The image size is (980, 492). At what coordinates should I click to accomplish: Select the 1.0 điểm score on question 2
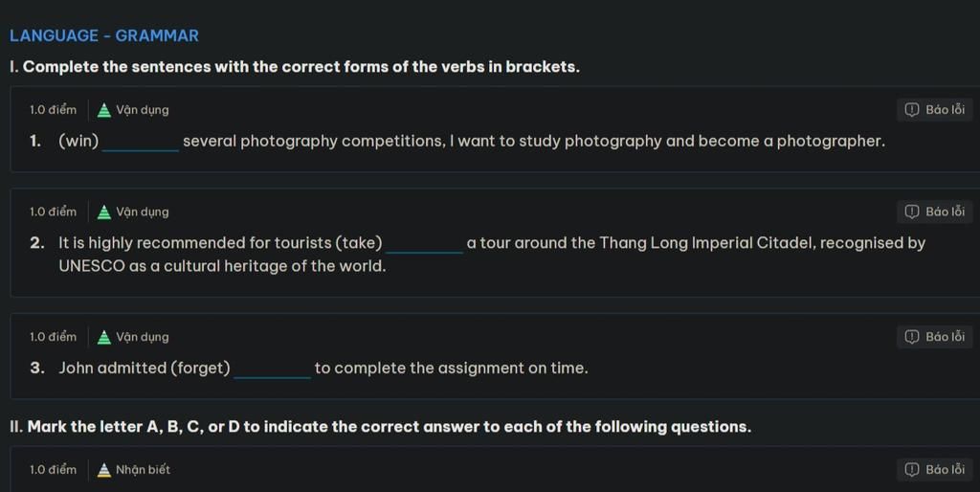[53, 212]
